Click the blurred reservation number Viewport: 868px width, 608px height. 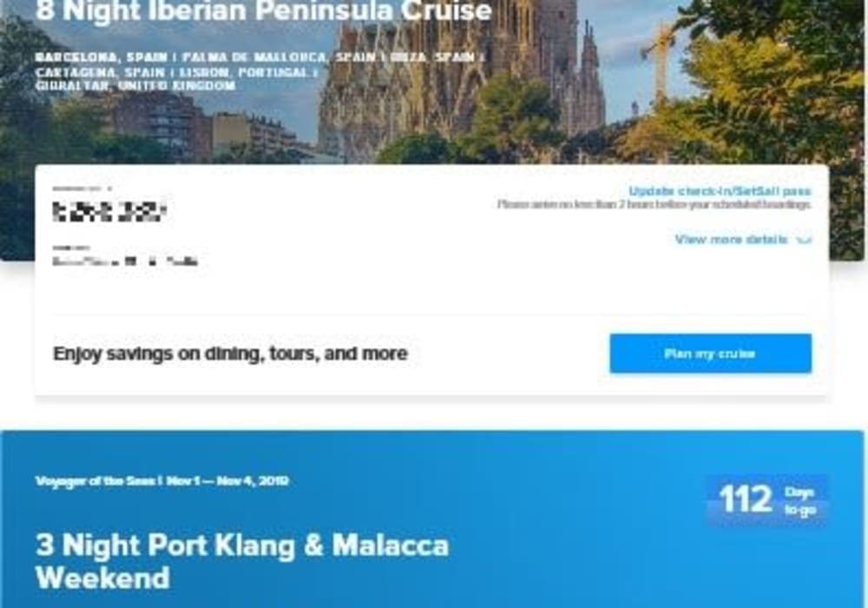click(109, 212)
